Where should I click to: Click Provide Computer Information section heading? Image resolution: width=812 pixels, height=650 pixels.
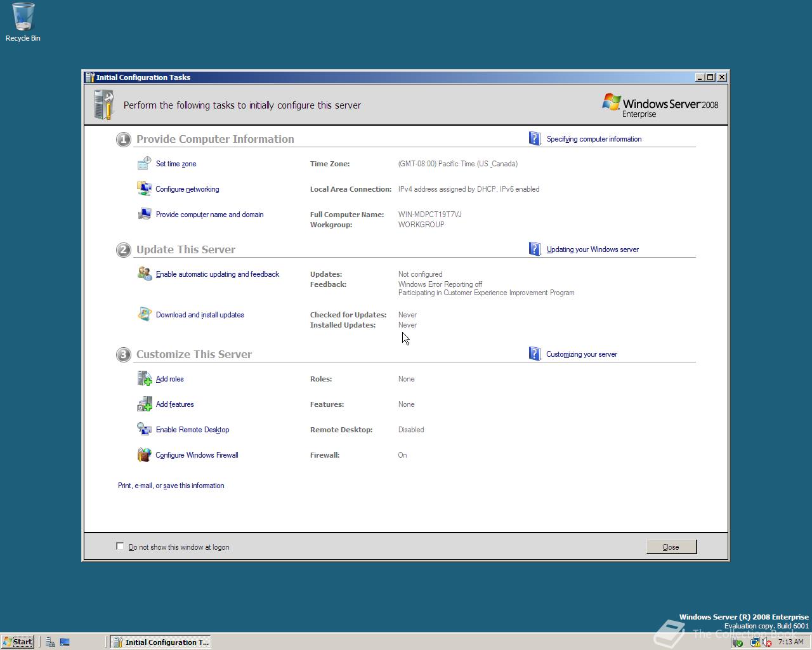[x=215, y=139]
